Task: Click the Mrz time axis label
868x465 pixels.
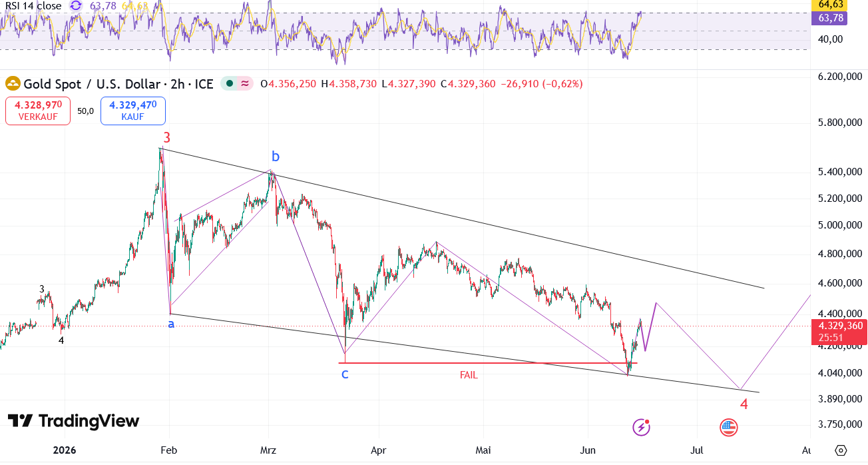Action: click(268, 450)
